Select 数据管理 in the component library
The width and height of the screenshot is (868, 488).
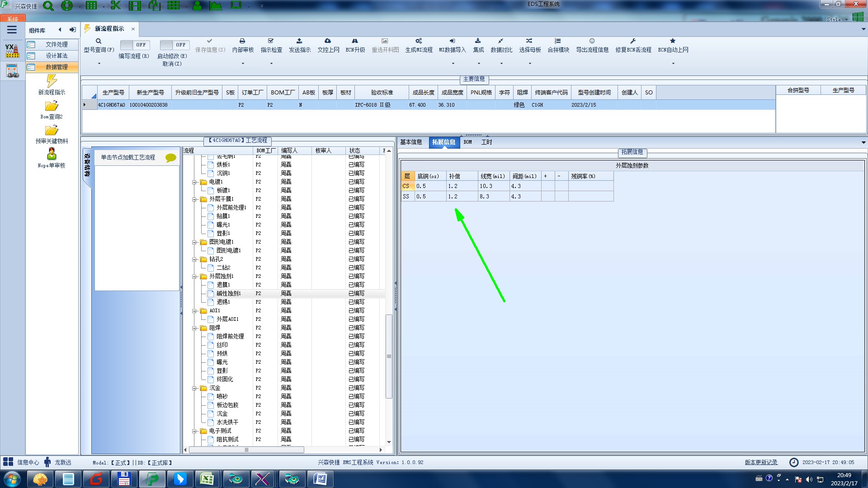[57, 67]
